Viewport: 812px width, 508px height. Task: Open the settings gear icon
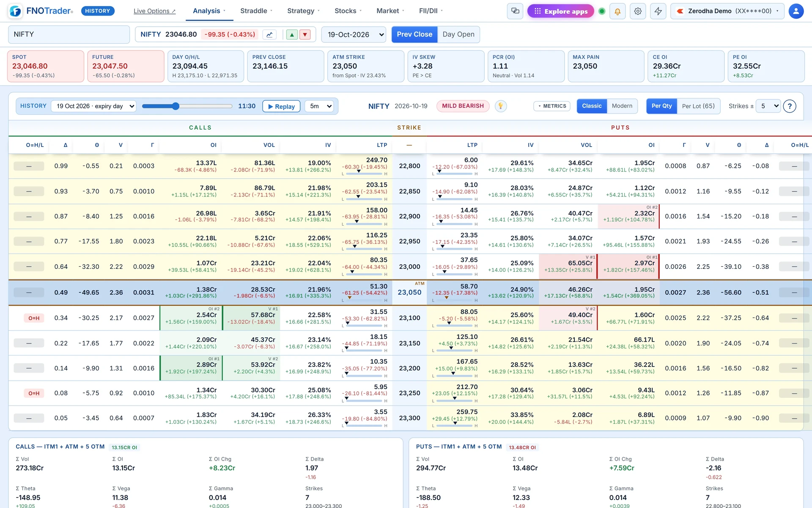click(638, 11)
